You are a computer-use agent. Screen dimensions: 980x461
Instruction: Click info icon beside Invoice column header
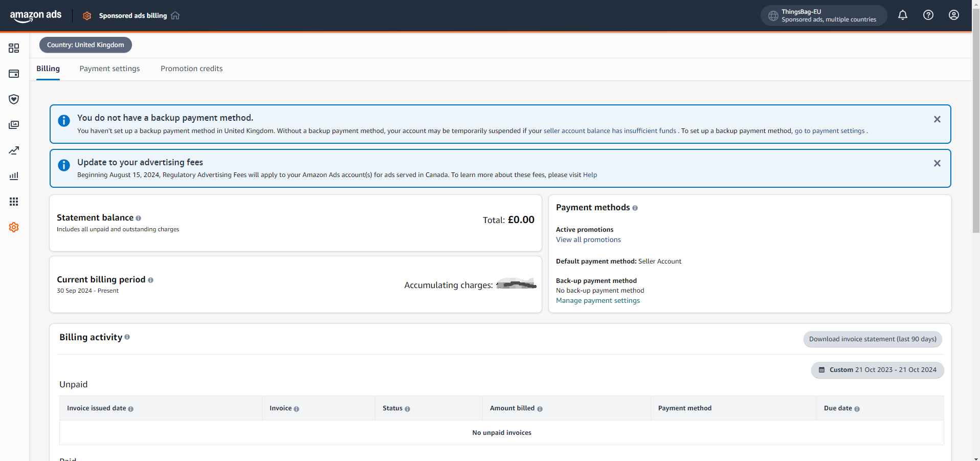297,409
